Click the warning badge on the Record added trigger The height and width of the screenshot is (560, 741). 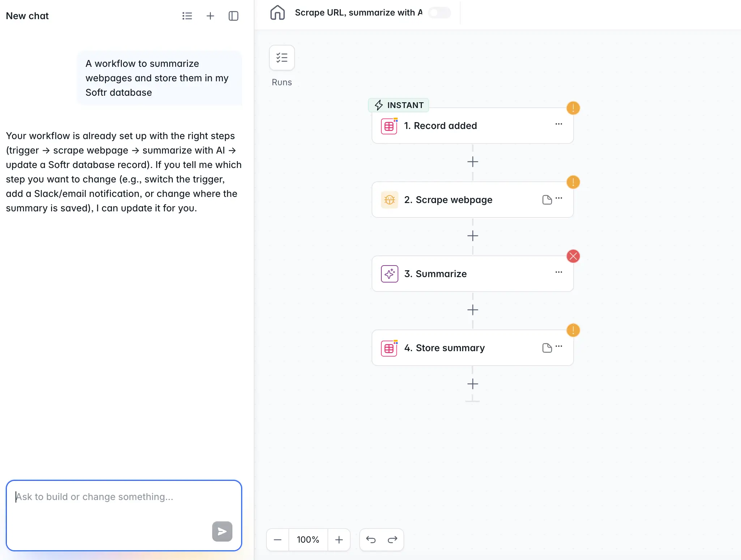(x=573, y=108)
